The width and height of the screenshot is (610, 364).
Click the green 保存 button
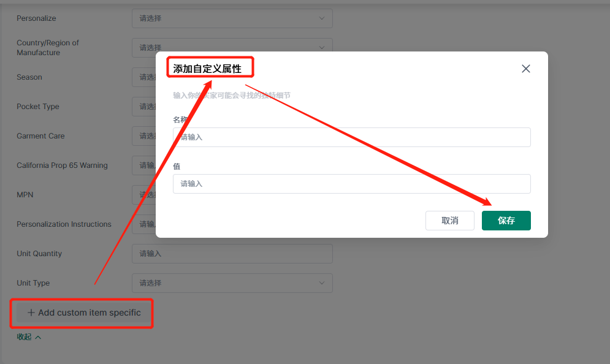pos(506,221)
